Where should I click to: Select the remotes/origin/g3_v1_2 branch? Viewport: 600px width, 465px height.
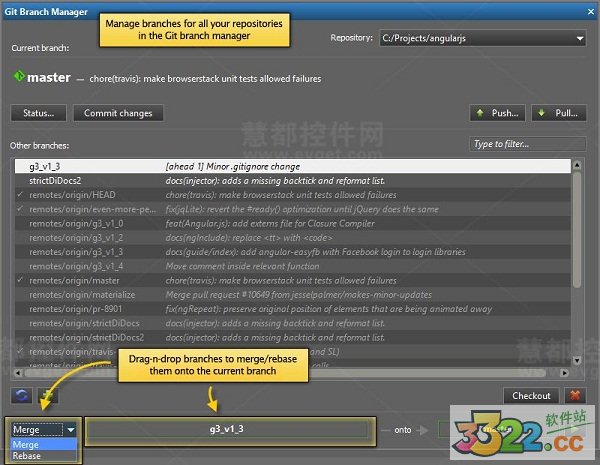293,237
